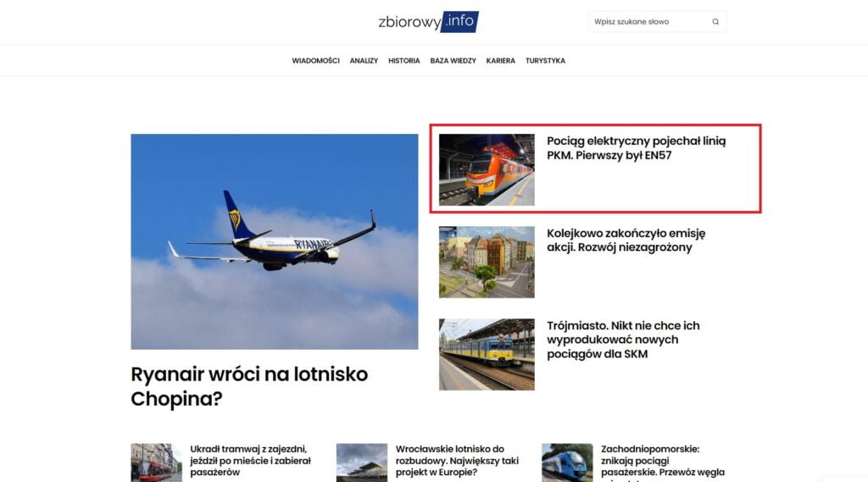This screenshot has width=868, height=482.
Task: Open 'Wrocławskie lotnisko do rozbudowy' article
Action: (457, 461)
